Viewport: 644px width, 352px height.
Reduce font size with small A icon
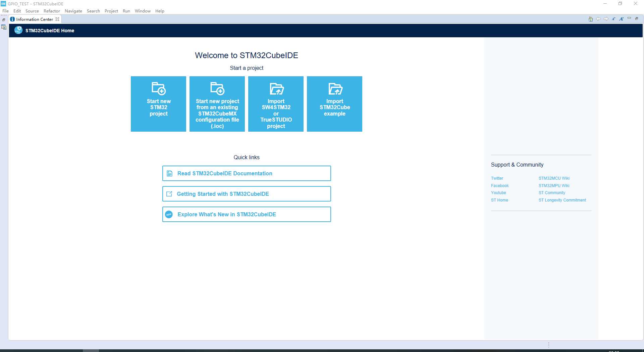tap(613, 19)
